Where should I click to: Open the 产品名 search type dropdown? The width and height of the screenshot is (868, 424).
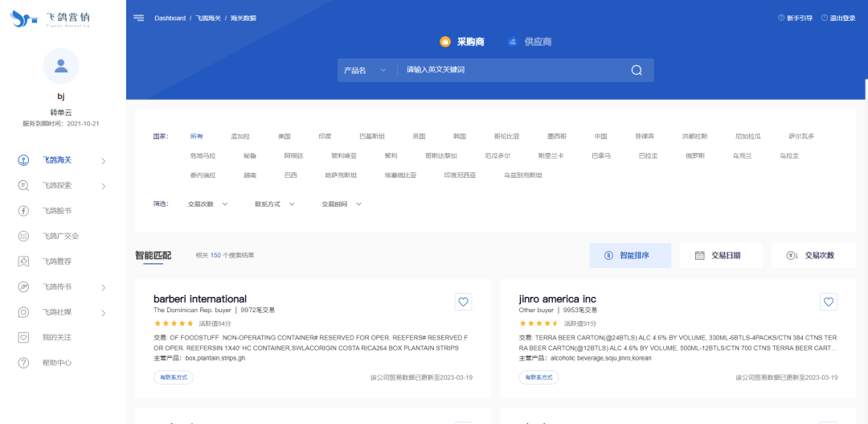366,70
